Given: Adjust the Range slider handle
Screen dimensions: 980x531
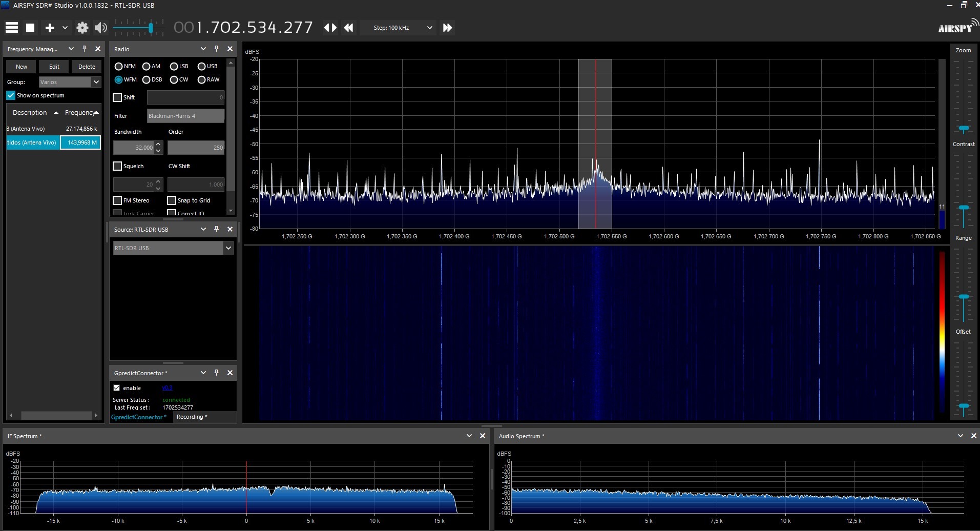Looking at the screenshot, I should click(964, 297).
